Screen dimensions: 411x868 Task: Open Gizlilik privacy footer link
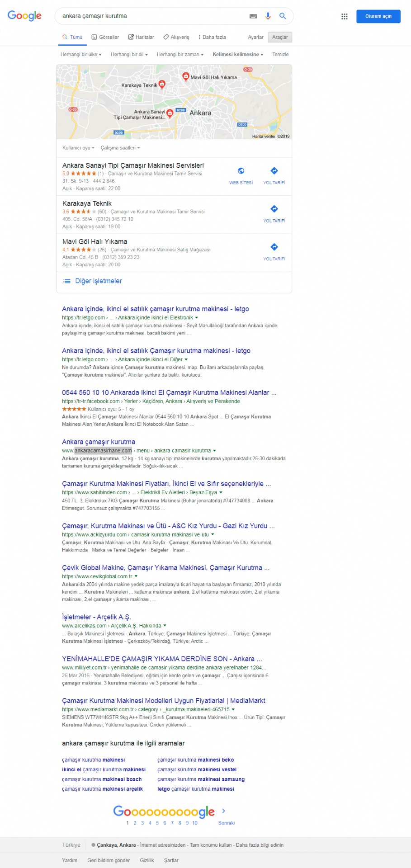click(147, 860)
